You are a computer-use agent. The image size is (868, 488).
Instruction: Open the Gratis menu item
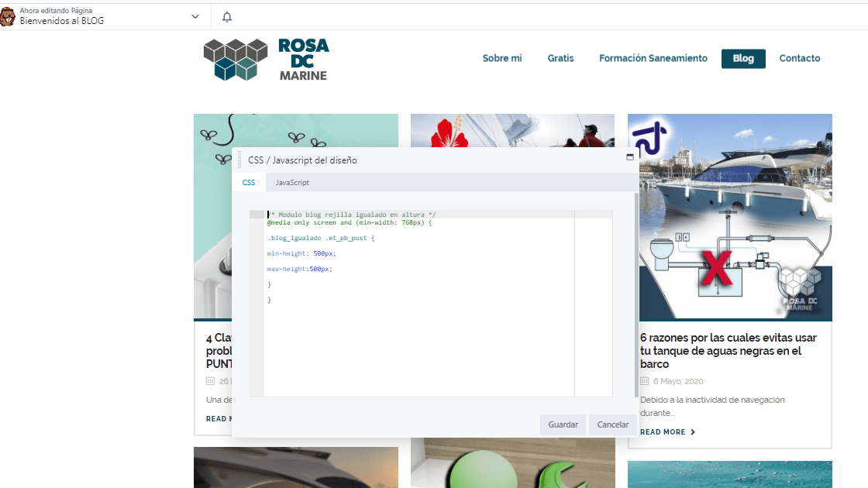[x=560, y=58]
